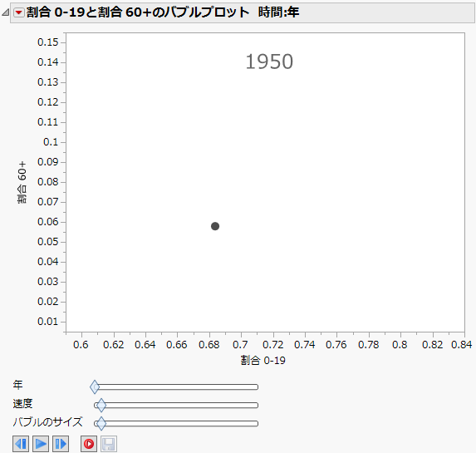Click the 割合 0-19 x-axis title
Screen dimensions: 476x453
click(x=263, y=361)
